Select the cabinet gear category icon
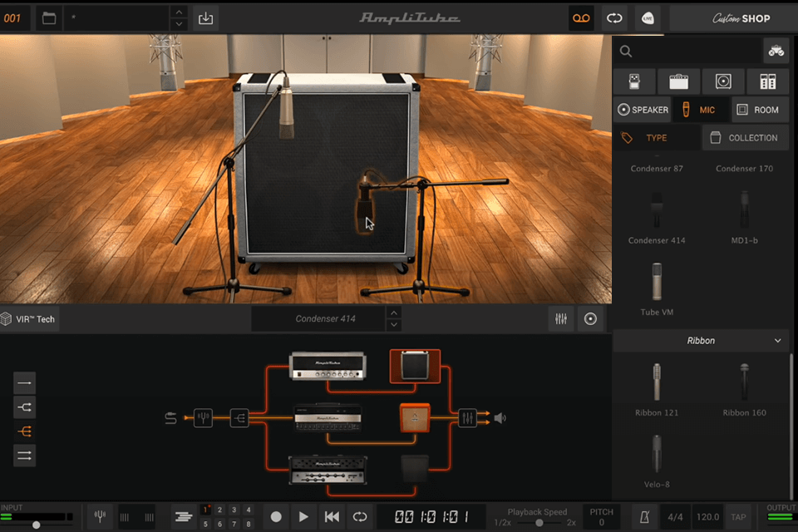This screenshot has width=798, height=532. [x=723, y=81]
